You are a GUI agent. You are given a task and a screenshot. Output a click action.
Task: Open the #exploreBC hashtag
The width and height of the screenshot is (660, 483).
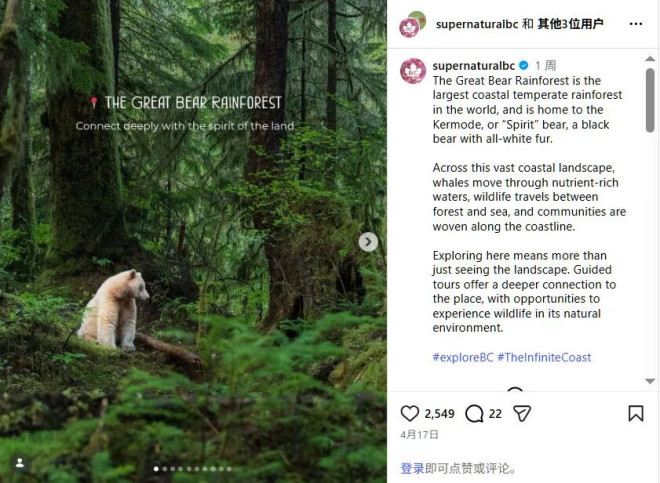[462, 357]
